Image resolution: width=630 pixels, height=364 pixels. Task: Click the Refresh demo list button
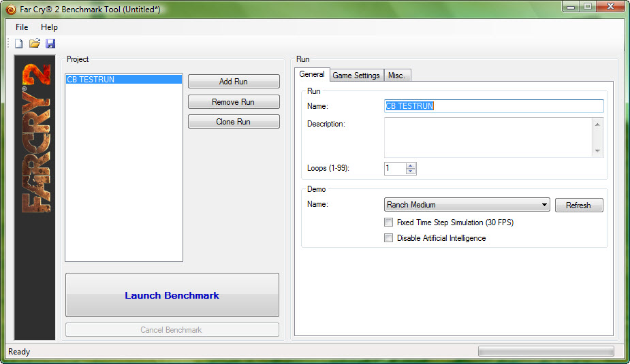point(578,205)
